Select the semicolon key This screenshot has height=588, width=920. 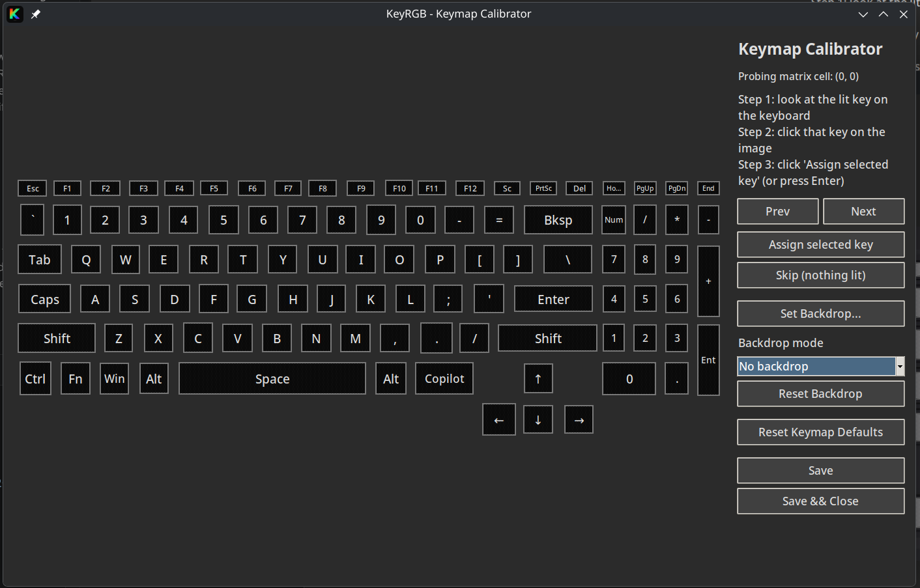coord(448,300)
